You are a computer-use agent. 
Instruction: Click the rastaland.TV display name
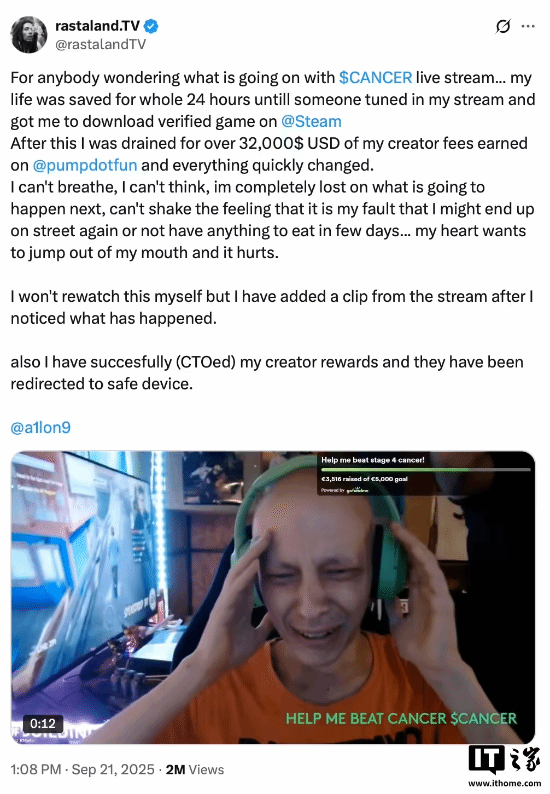(x=97, y=25)
